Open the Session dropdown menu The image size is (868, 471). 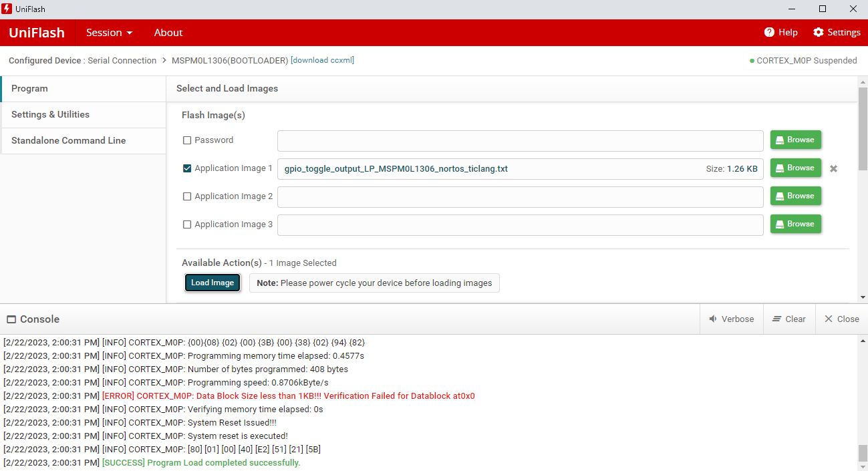point(109,32)
